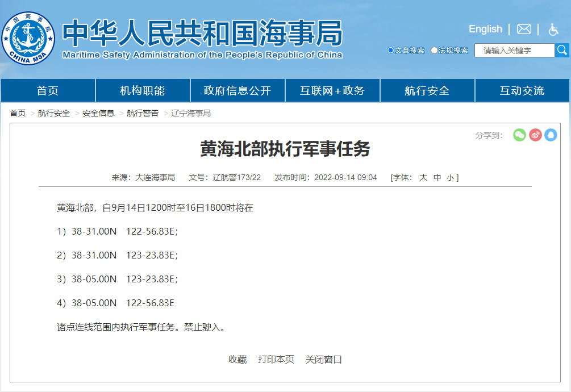This screenshot has height=392, width=571.
Task: Open the 机构职能 navigation tab
Action: pyautogui.click(x=143, y=90)
